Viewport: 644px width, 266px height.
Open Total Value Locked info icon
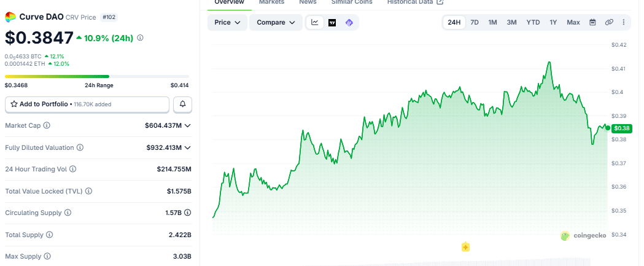pyautogui.click(x=89, y=191)
